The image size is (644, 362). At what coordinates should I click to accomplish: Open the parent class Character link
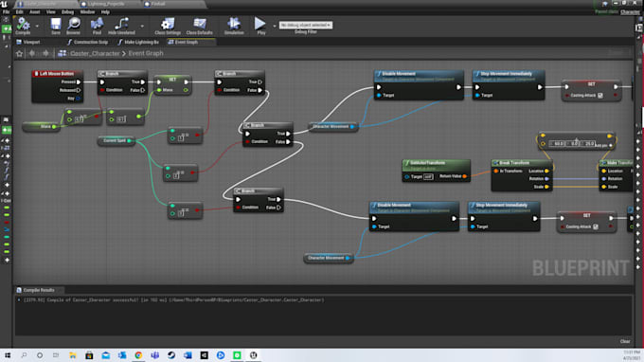pyautogui.click(x=630, y=12)
